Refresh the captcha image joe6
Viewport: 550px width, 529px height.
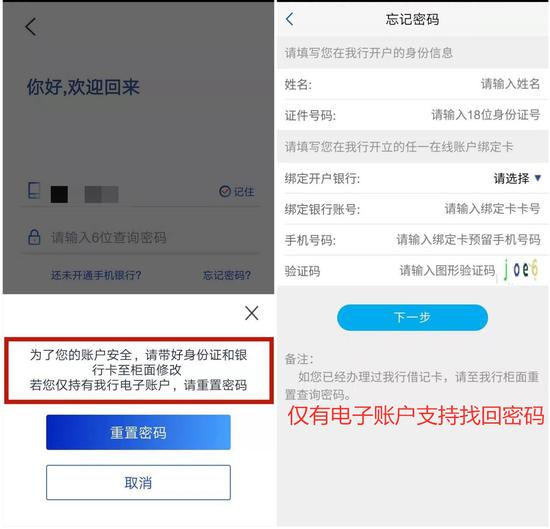click(521, 270)
